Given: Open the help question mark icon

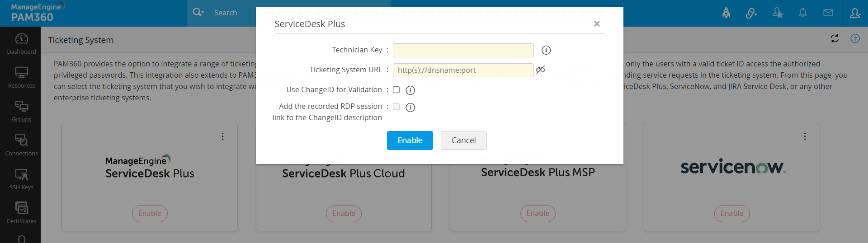Looking at the screenshot, I should pyautogui.click(x=855, y=39).
